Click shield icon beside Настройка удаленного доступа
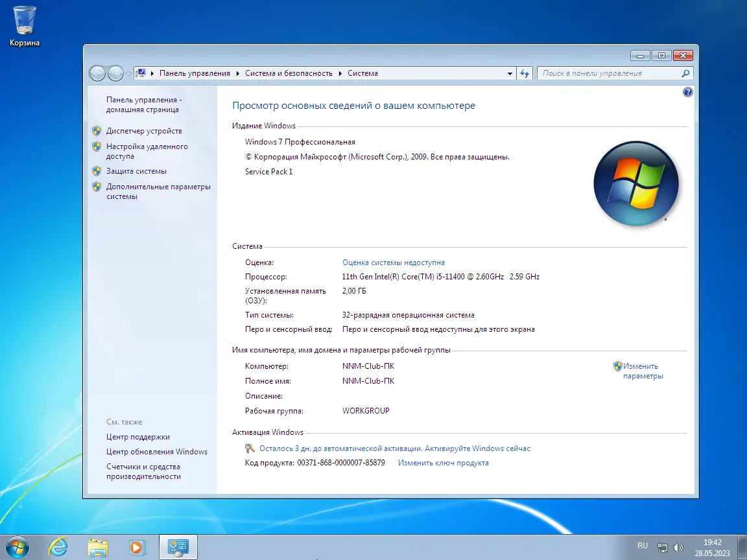This screenshot has height=560, width=747. click(97, 146)
